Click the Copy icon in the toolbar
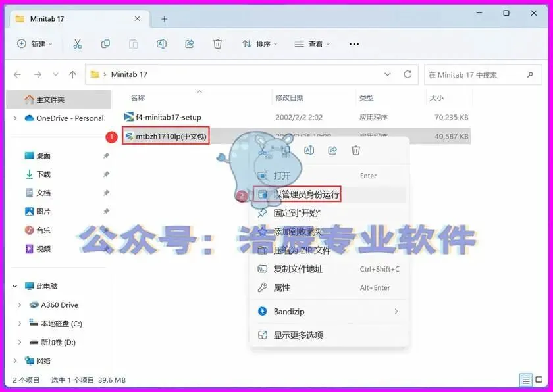This screenshot has width=553, height=392. [105, 44]
